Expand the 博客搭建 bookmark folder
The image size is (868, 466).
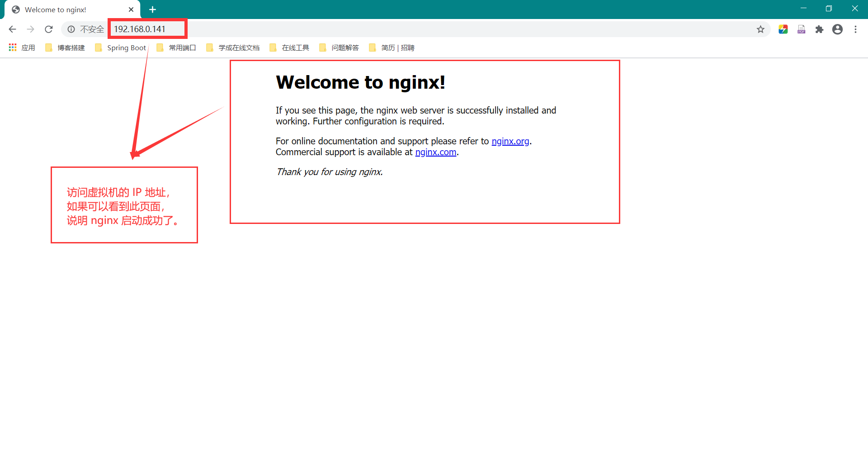click(x=66, y=48)
